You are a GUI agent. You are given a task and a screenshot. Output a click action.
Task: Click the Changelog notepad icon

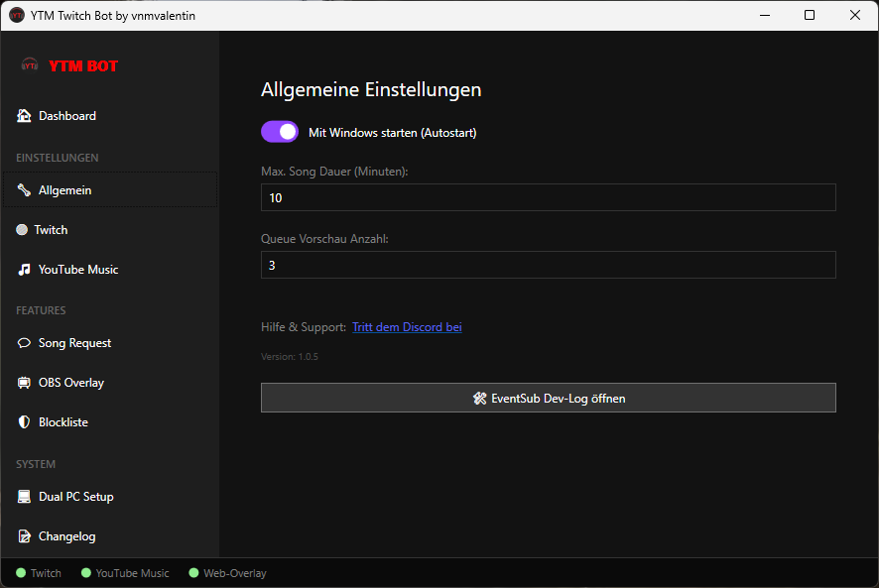24,536
